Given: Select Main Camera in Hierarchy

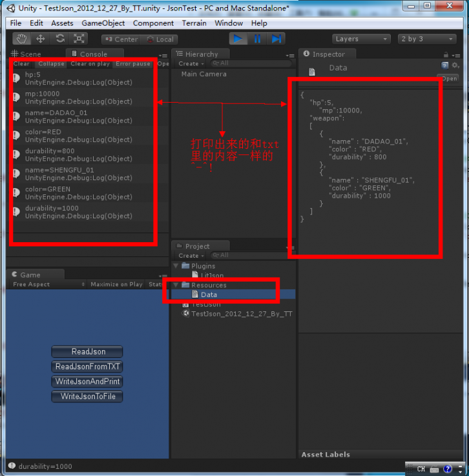Looking at the screenshot, I should [x=203, y=74].
